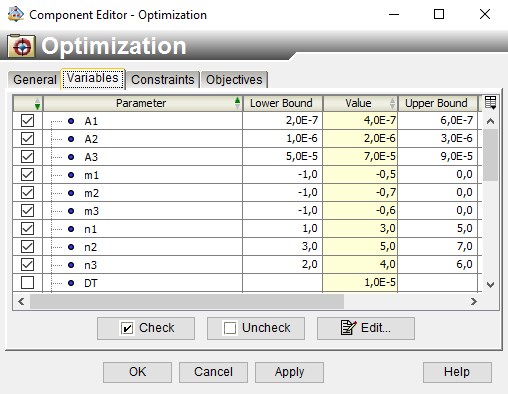The image size is (508, 394).
Task: Select the n1 parameter row name
Action: 90,229
